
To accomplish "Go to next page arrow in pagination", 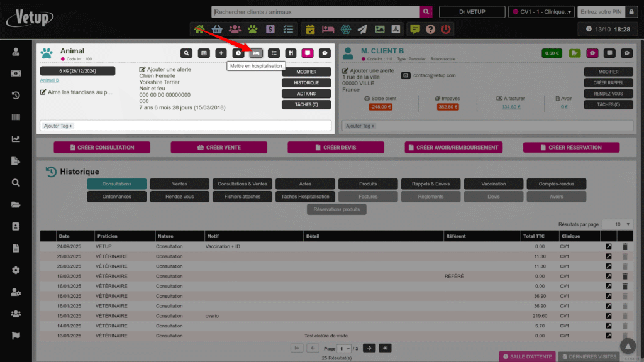I will tap(369, 348).
